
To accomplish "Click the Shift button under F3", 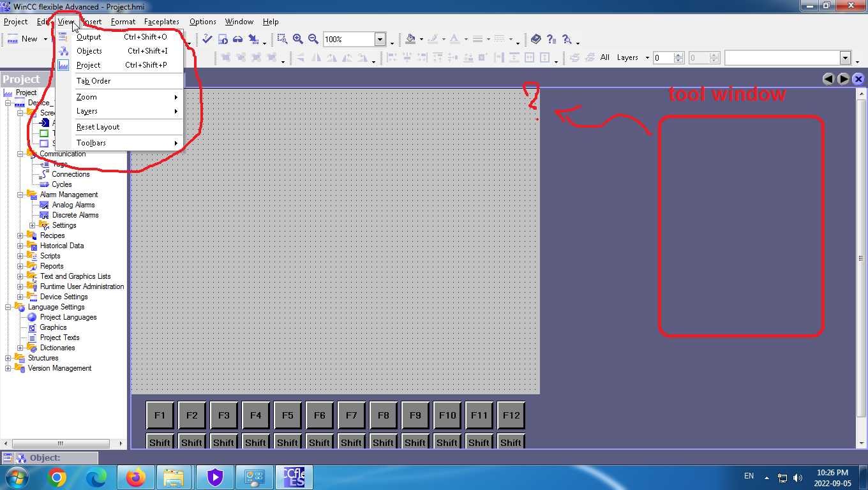I will 224,442.
